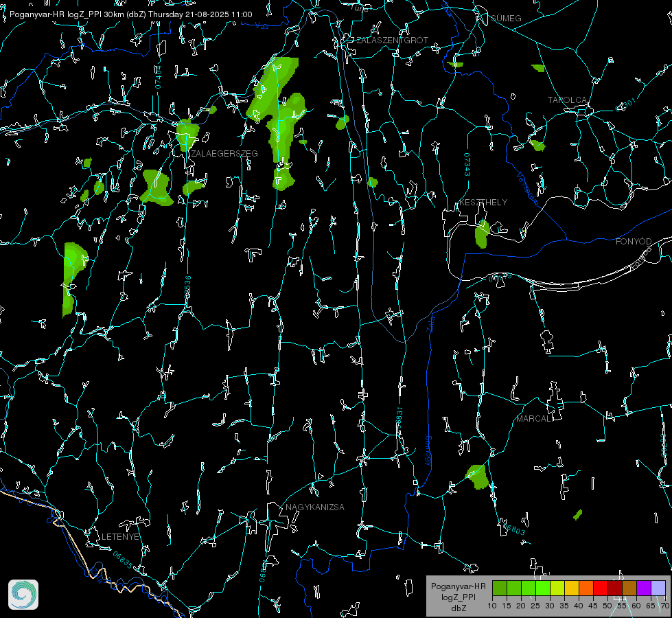The height and width of the screenshot is (618, 672).
Task: Select the ZALASZENTGRÓT town label
Action: 393,40
